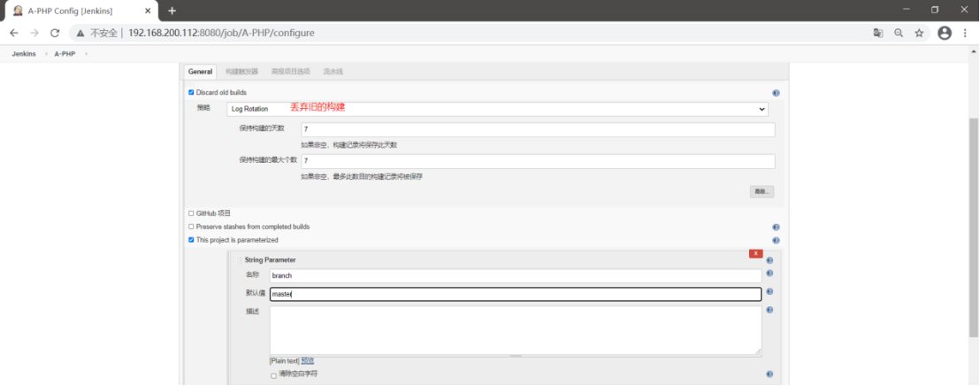Image resolution: width=980 pixels, height=386 pixels.
Task: Close the A-PHP Config browser tab
Action: click(x=148, y=11)
